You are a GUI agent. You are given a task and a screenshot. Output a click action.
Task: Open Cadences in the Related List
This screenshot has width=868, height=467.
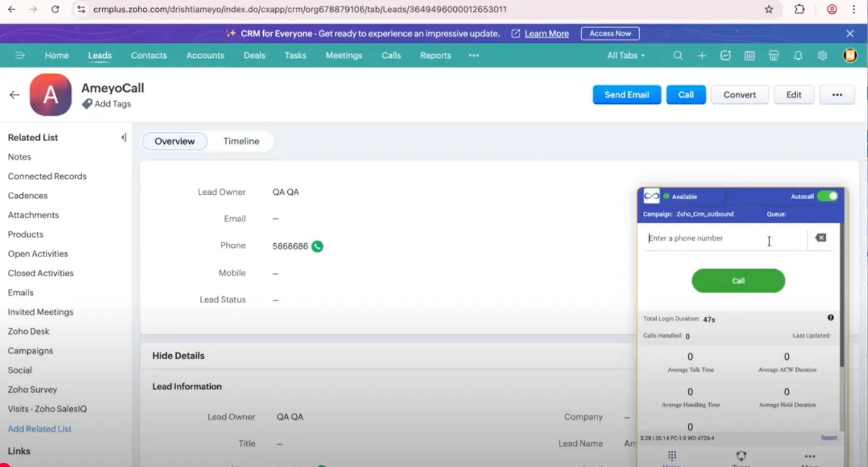pos(28,195)
